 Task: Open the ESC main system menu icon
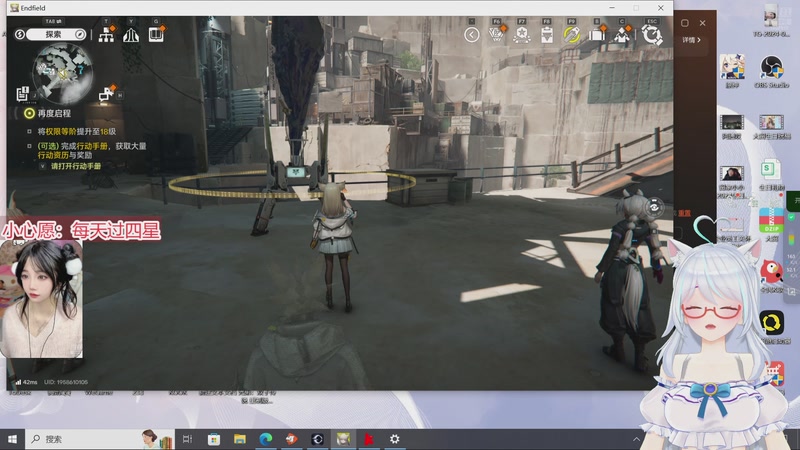pos(652,35)
